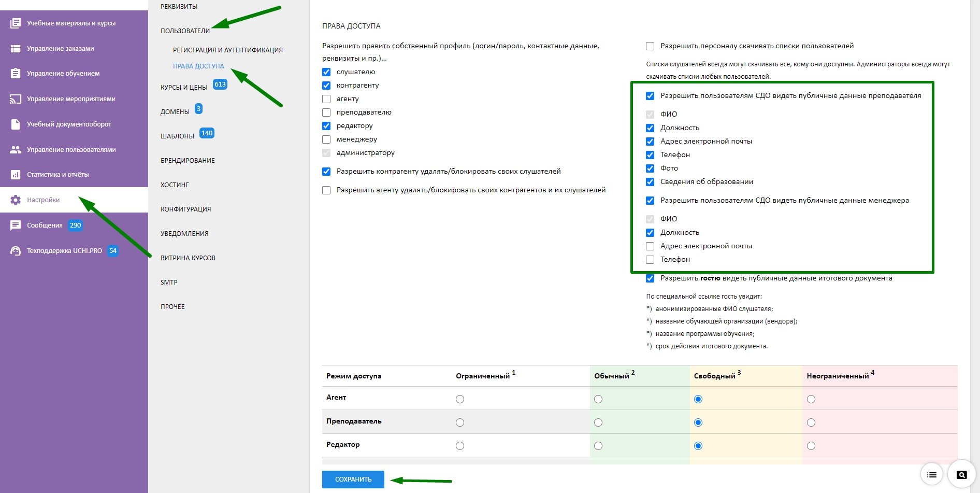Click the study materials and courses icon
The image size is (980, 493).
[x=16, y=23]
